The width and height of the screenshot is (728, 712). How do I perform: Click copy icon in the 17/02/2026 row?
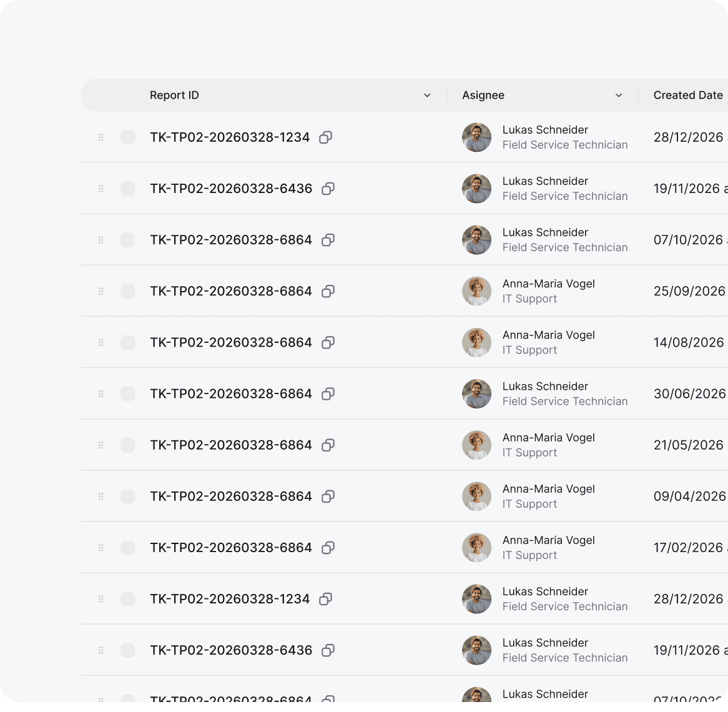[x=328, y=548]
